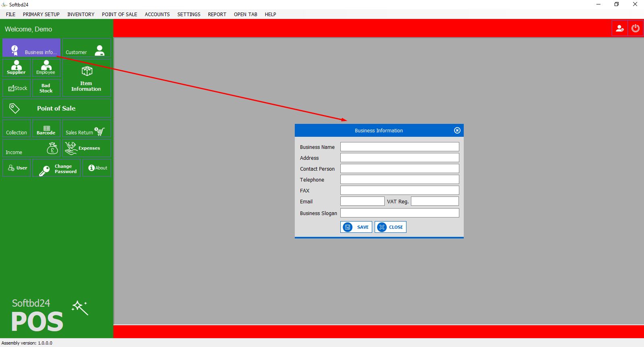Screen dimensions: 644x347
Task: Open the Sales Return tile
Action: click(x=86, y=128)
